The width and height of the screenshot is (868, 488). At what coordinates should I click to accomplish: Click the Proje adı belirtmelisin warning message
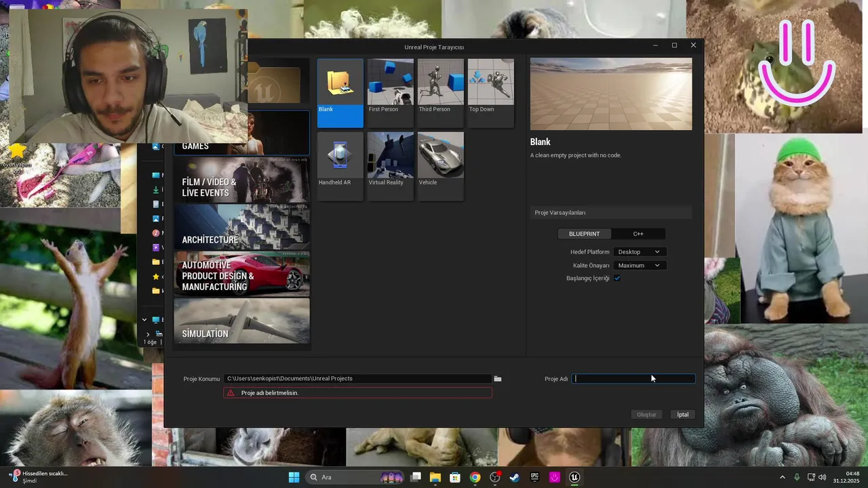357,393
